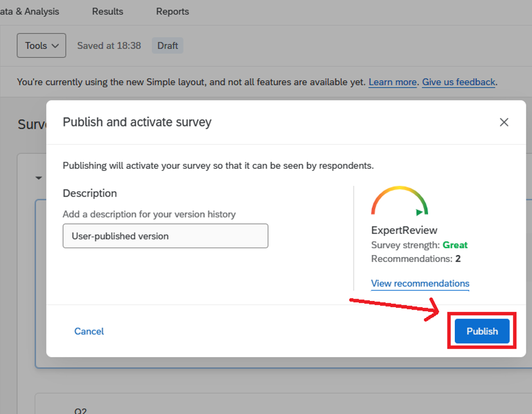Click the green pointer on the strength gauge
Image resolution: width=532 pixels, height=414 pixels.
[x=420, y=212]
